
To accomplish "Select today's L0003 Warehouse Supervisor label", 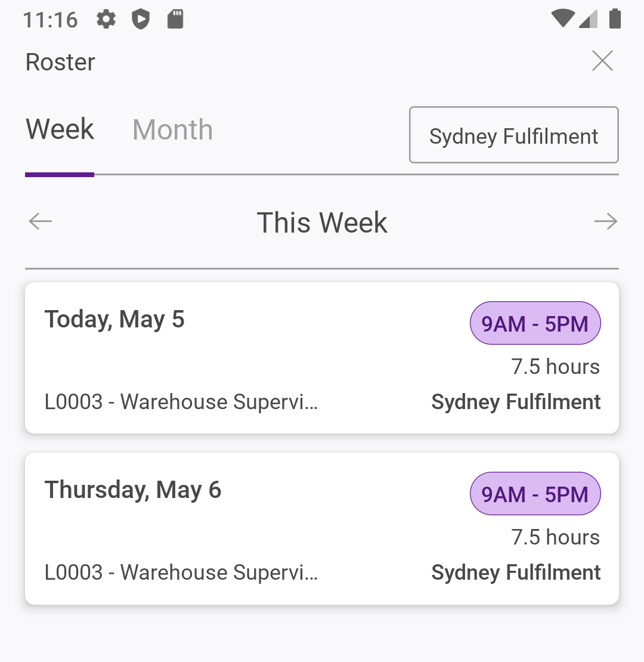I will 181,402.
